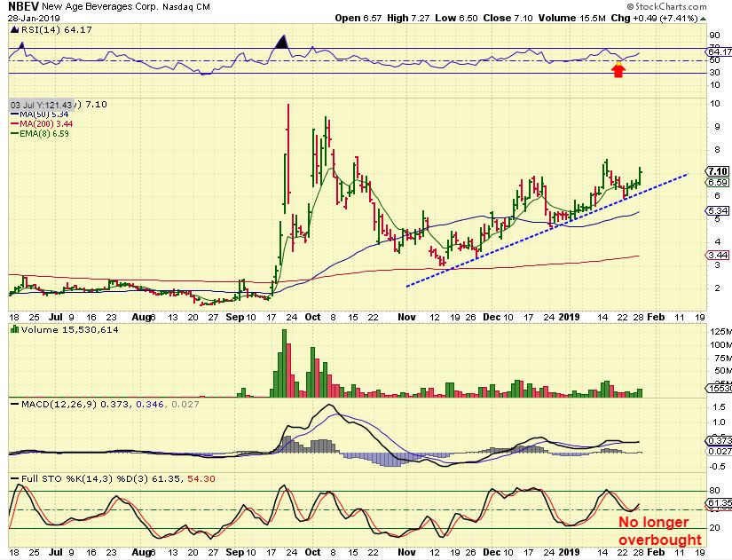The width and height of the screenshot is (732, 560).
Task: Click the 0.346 MACD signal value
Action: click(150, 404)
